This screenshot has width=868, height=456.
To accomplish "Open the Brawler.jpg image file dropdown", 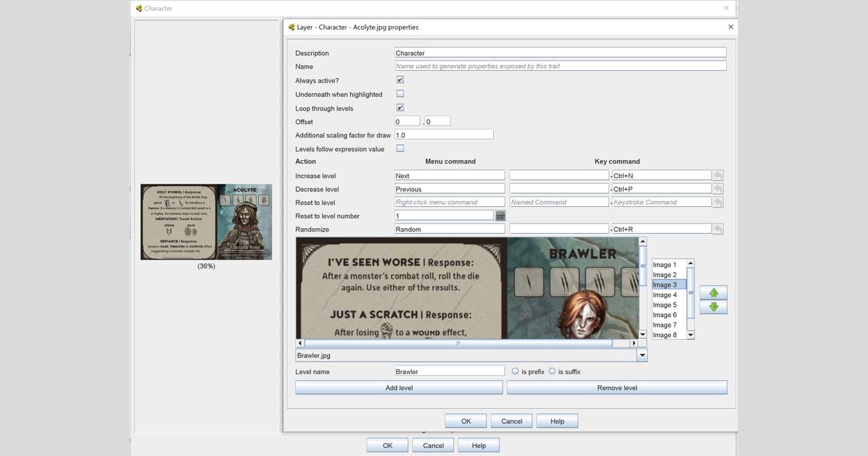I will coord(642,355).
